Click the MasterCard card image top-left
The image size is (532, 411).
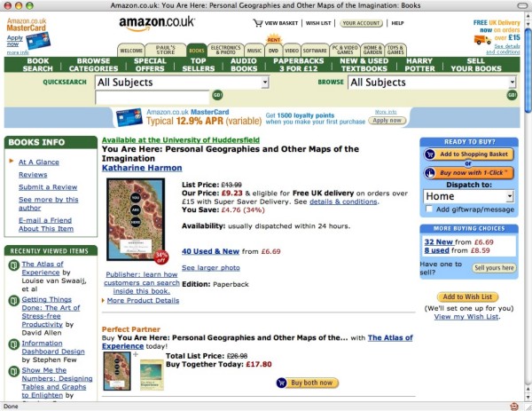pos(38,41)
